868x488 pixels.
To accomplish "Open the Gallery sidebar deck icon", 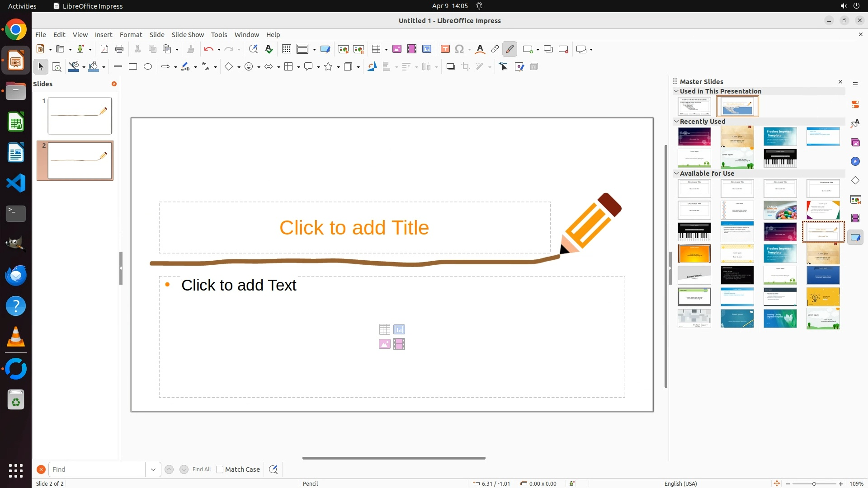I will (x=855, y=142).
